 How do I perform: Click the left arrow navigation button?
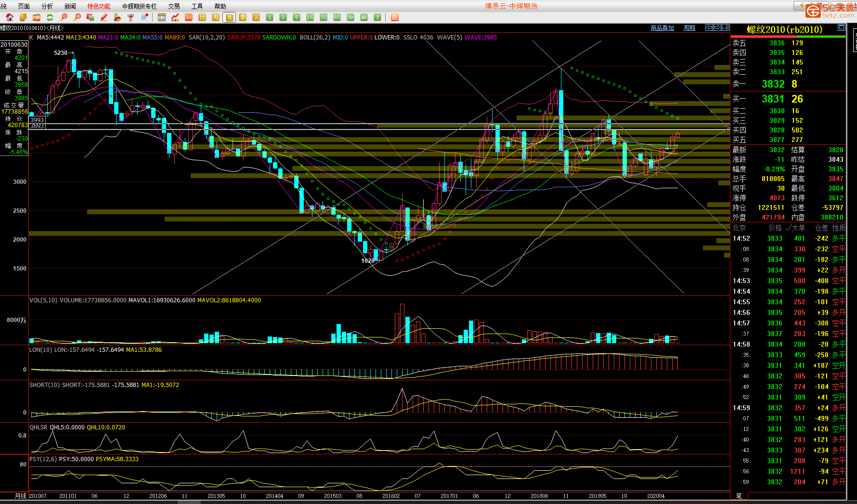(x=709, y=27)
